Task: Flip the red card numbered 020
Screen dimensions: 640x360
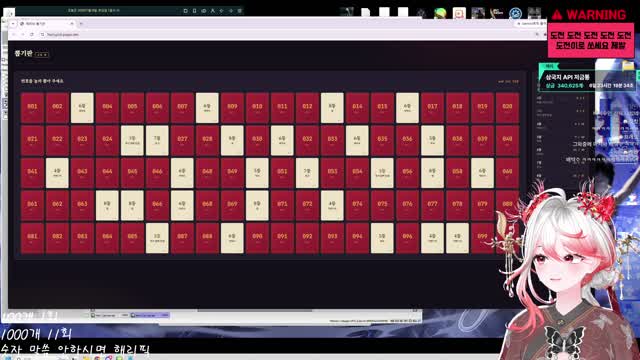Action: [507, 108]
